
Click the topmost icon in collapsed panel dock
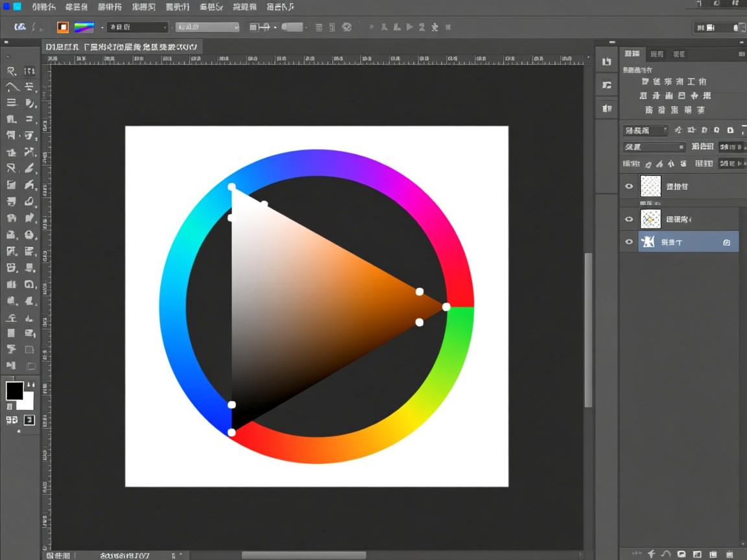click(x=607, y=62)
